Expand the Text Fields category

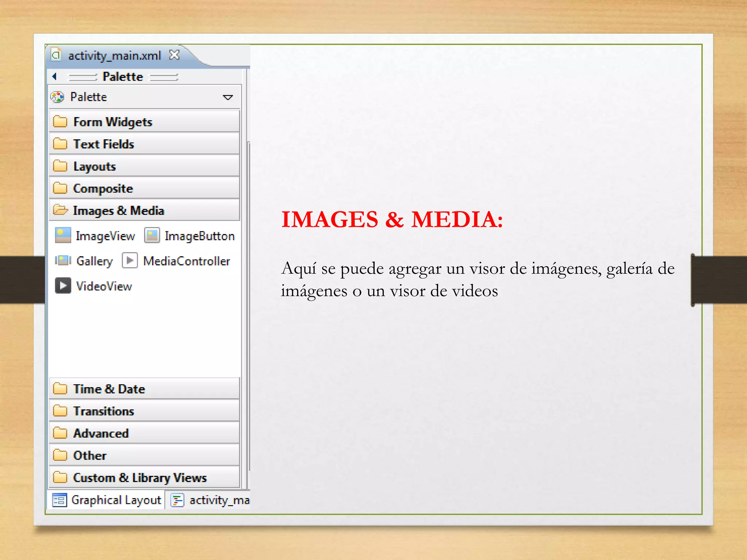(x=144, y=144)
